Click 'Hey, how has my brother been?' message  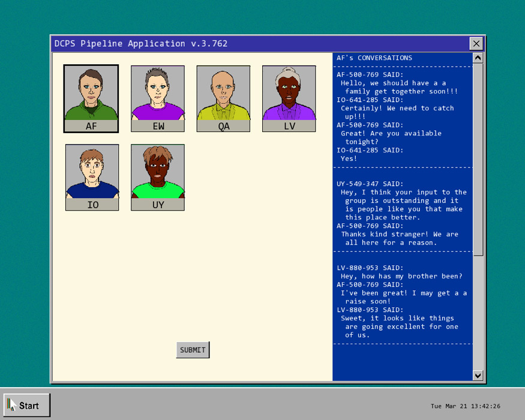[x=401, y=277]
